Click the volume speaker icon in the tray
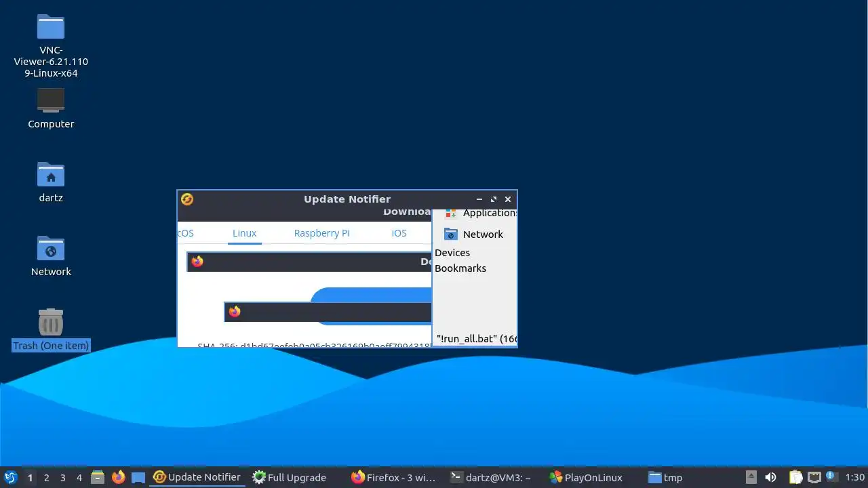Screen dimensions: 868x488 pos(770,477)
